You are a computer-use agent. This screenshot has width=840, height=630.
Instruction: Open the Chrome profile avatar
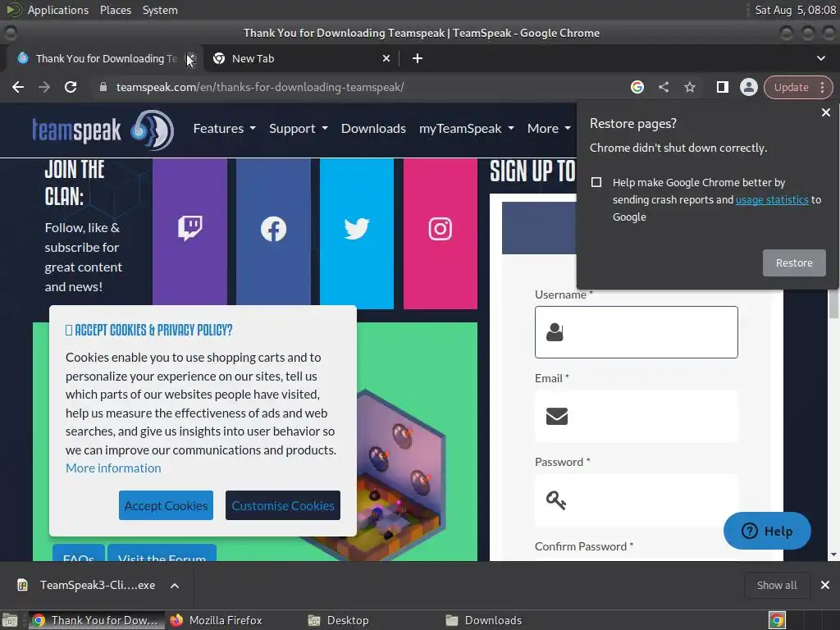[x=748, y=87]
